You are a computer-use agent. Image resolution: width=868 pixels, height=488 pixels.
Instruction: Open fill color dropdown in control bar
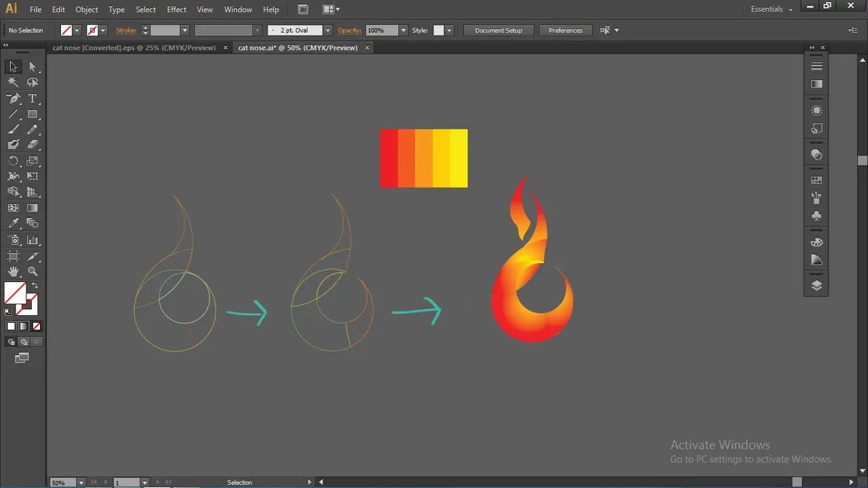pyautogui.click(x=77, y=30)
